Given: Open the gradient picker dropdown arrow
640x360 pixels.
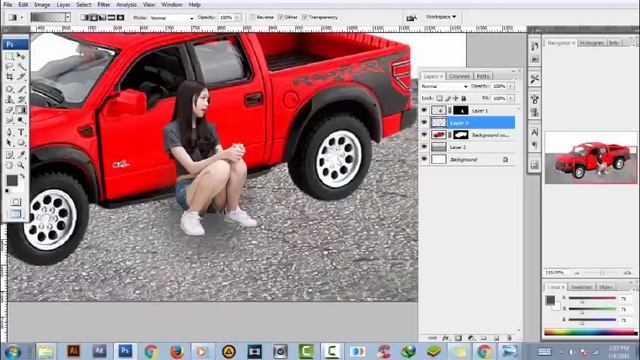Looking at the screenshot, I should coord(68,18).
